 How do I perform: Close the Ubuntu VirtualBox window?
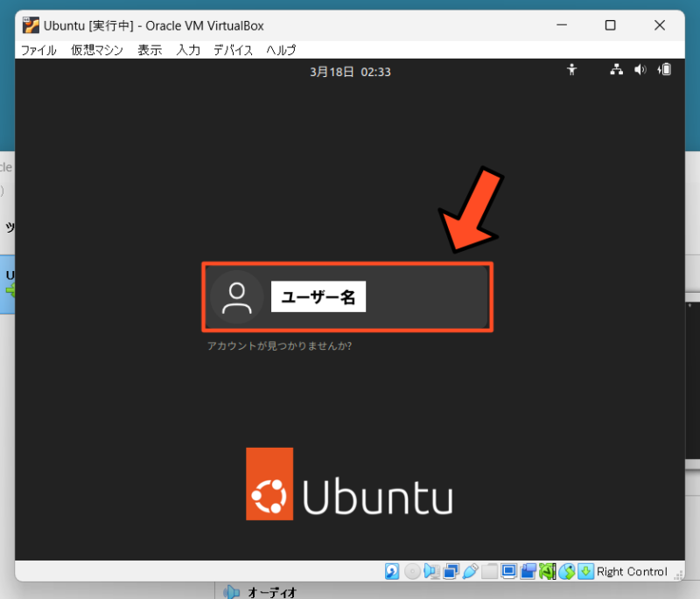click(660, 25)
